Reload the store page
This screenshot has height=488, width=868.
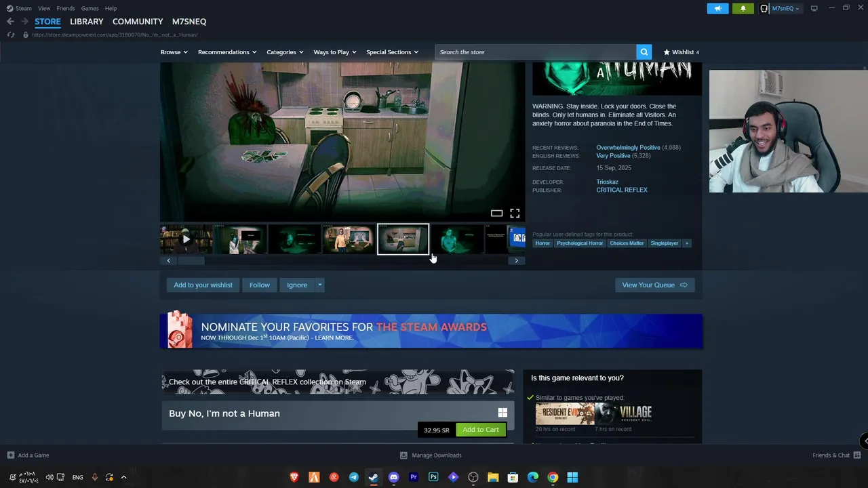pos(11,35)
